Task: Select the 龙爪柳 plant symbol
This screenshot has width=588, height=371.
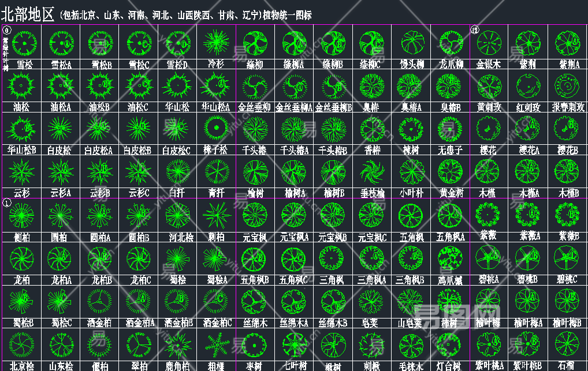Action: pyautogui.click(x=451, y=43)
